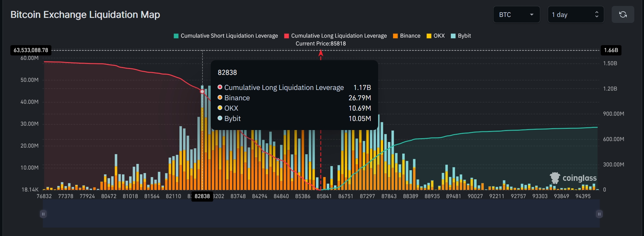
Task: Click the coinglass watermark logo
Action: click(573, 178)
